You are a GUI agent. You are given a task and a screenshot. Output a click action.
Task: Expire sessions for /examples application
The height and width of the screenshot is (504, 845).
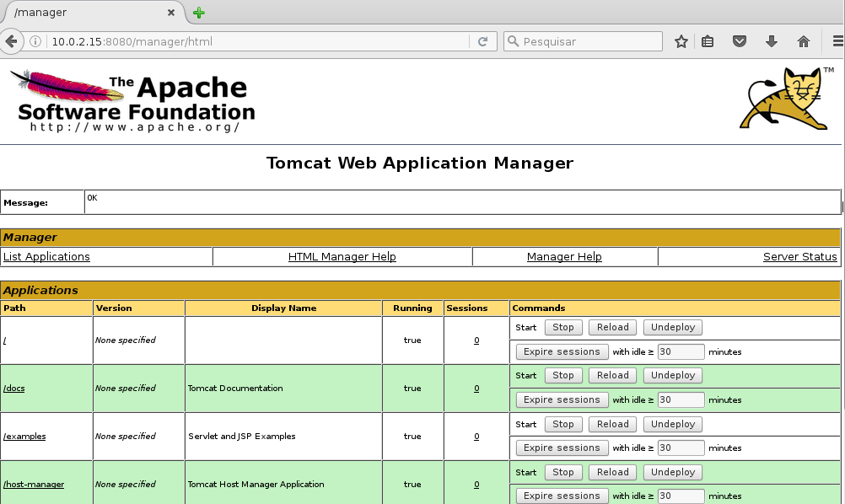(562, 448)
